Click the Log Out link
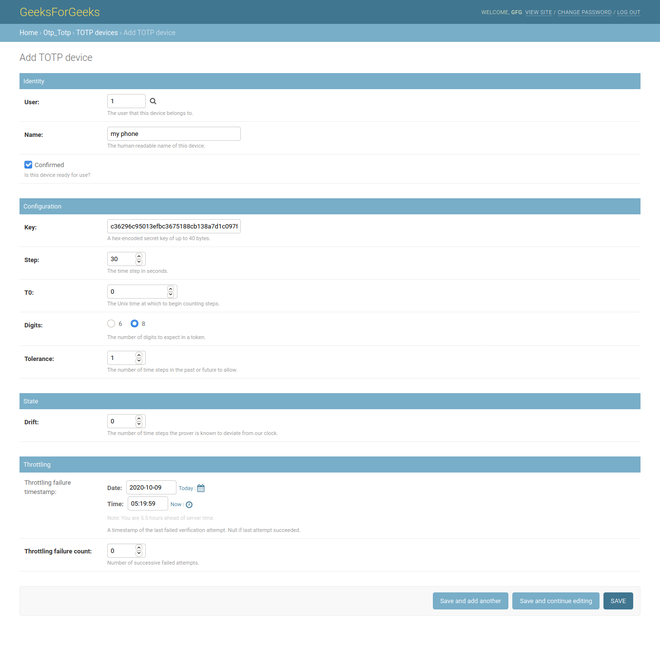This screenshot has width=660, height=645. pos(628,12)
